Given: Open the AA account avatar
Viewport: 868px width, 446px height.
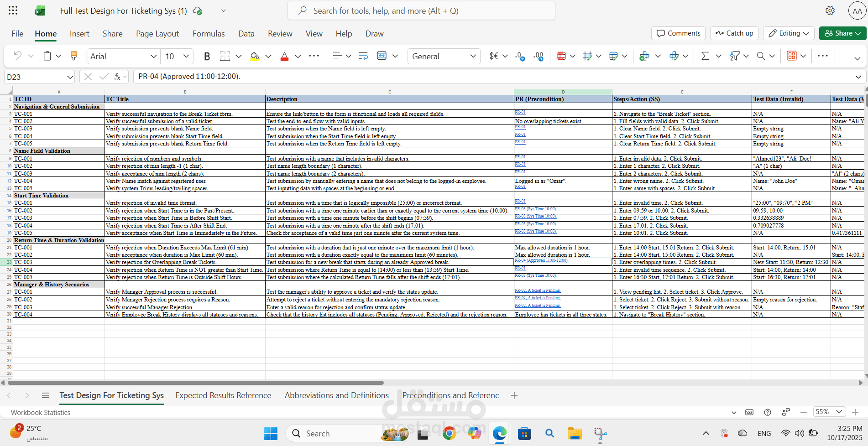Looking at the screenshot, I should tap(857, 11).
